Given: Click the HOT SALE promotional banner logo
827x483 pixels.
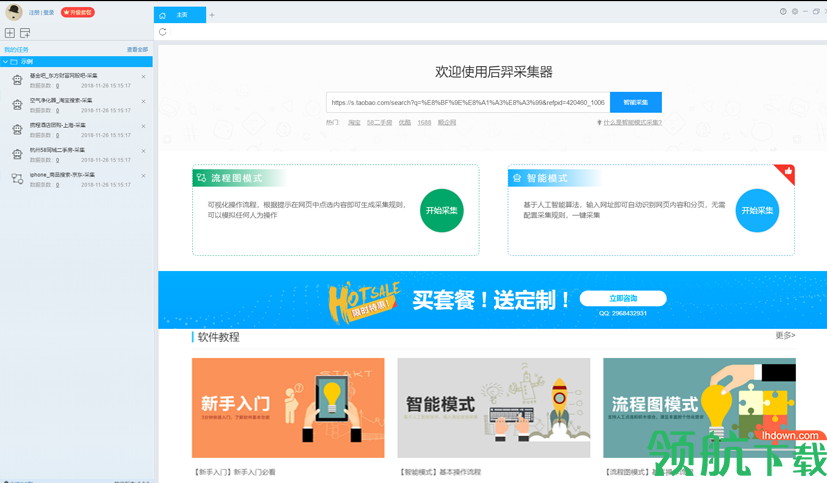Looking at the screenshot, I should tap(363, 302).
